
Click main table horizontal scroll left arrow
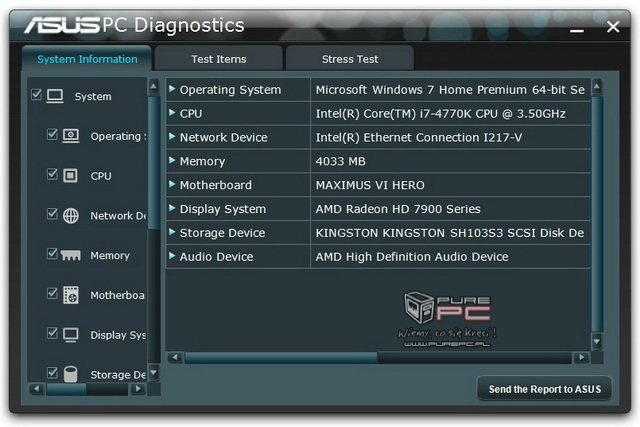(175, 358)
